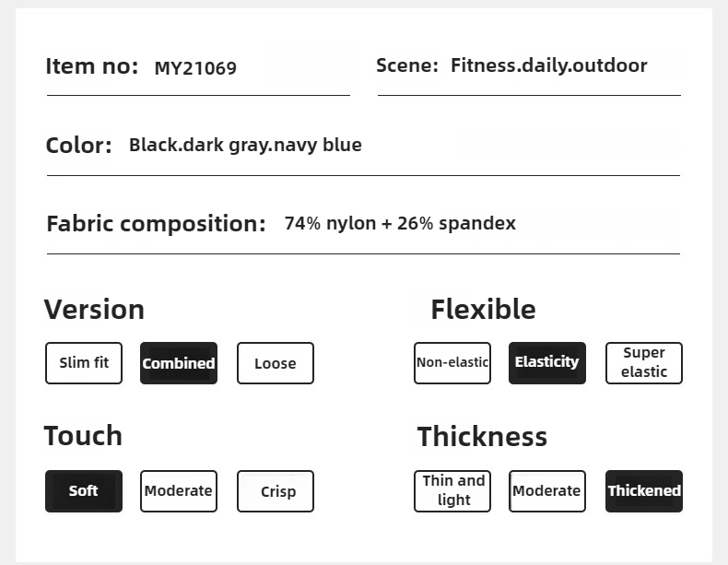Pick Moderate under the Thickness section
728x565 pixels.
547,490
